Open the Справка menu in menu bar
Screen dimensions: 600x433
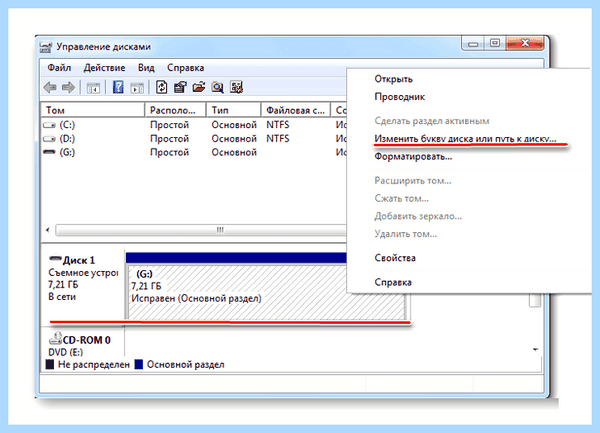[185, 68]
